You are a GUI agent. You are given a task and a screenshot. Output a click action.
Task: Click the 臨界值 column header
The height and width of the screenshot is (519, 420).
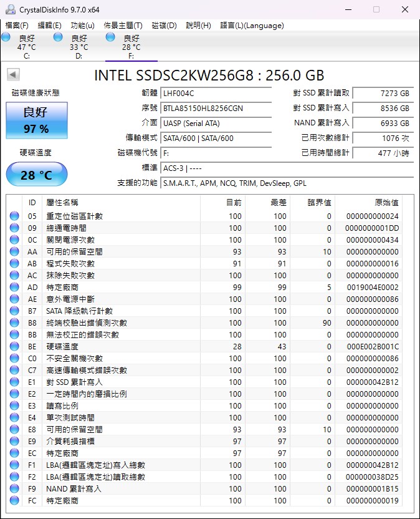(313, 202)
